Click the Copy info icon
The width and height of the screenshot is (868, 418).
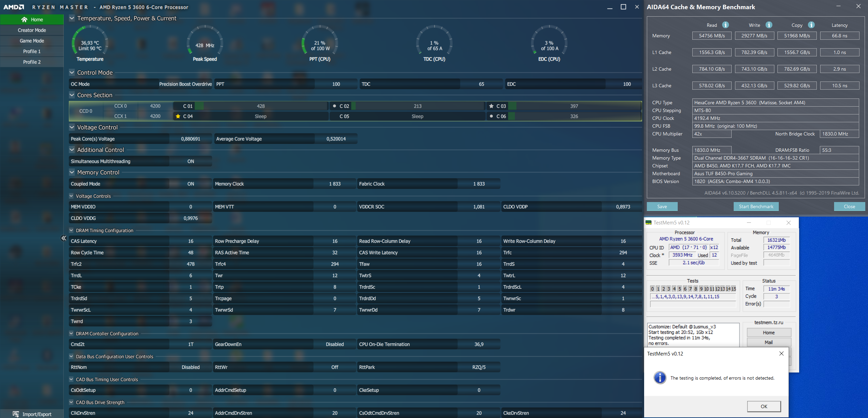(811, 25)
